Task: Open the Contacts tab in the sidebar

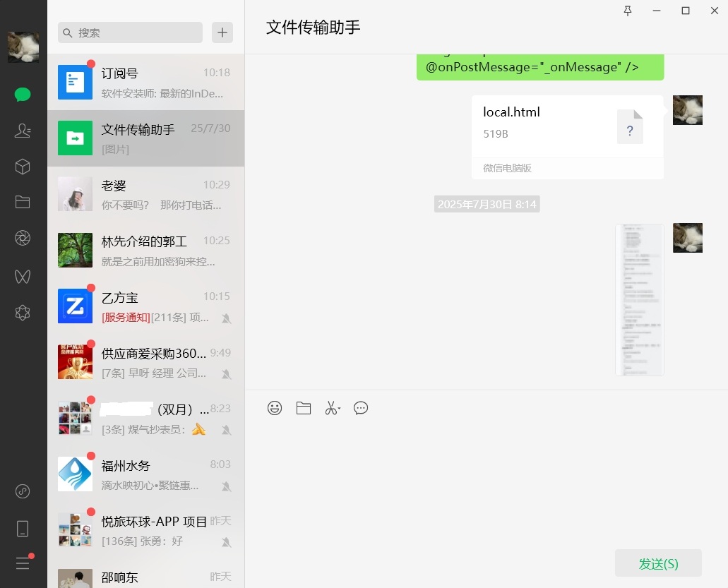Action: [23, 131]
